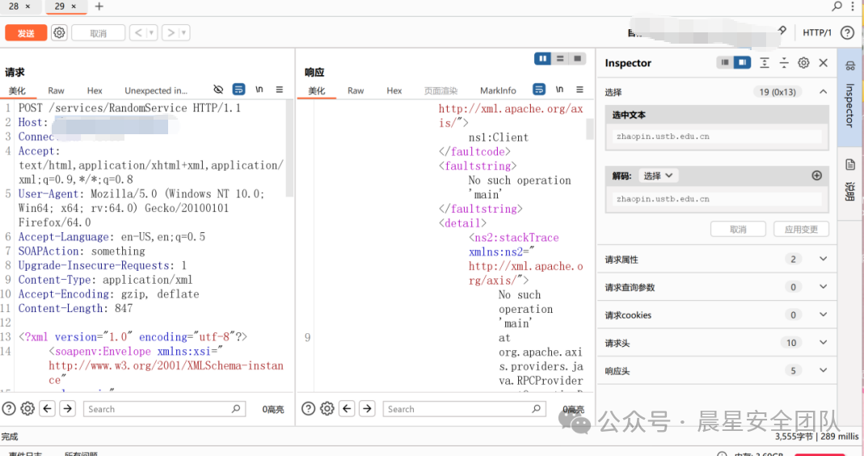Select the response Raw tab
868x456 pixels.
click(356, 91)
